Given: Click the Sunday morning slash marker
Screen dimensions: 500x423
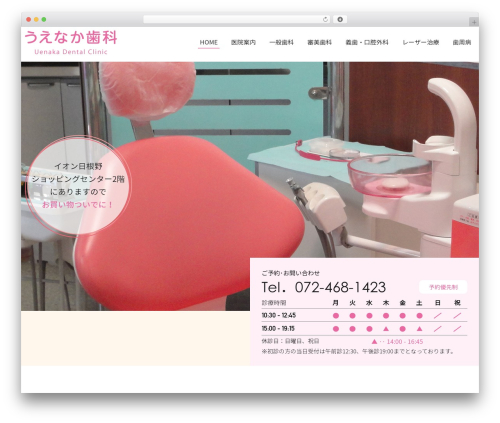Looking at the screenshot, I should [438, 316].
